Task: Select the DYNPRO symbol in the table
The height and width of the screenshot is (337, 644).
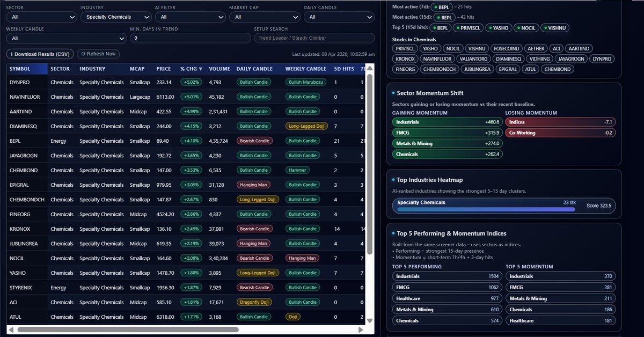Action: (x=19, y=82)
